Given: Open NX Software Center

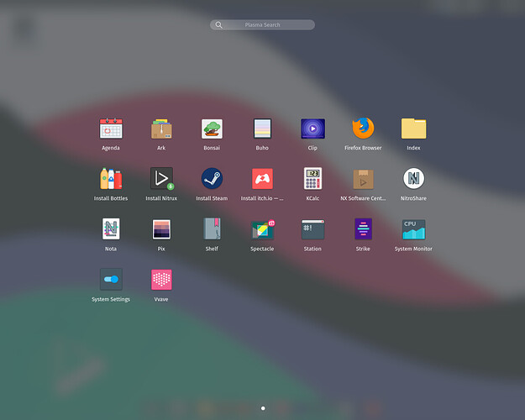Looking at the screenshot, I should click(x=363, y=179).
